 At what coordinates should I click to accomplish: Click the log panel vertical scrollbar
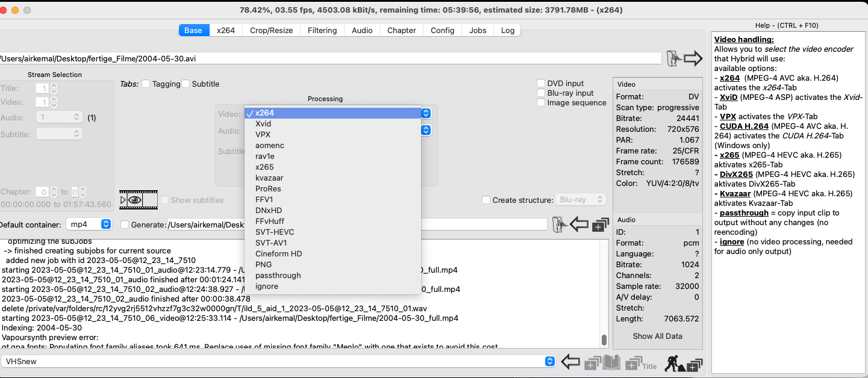(604, 340)
